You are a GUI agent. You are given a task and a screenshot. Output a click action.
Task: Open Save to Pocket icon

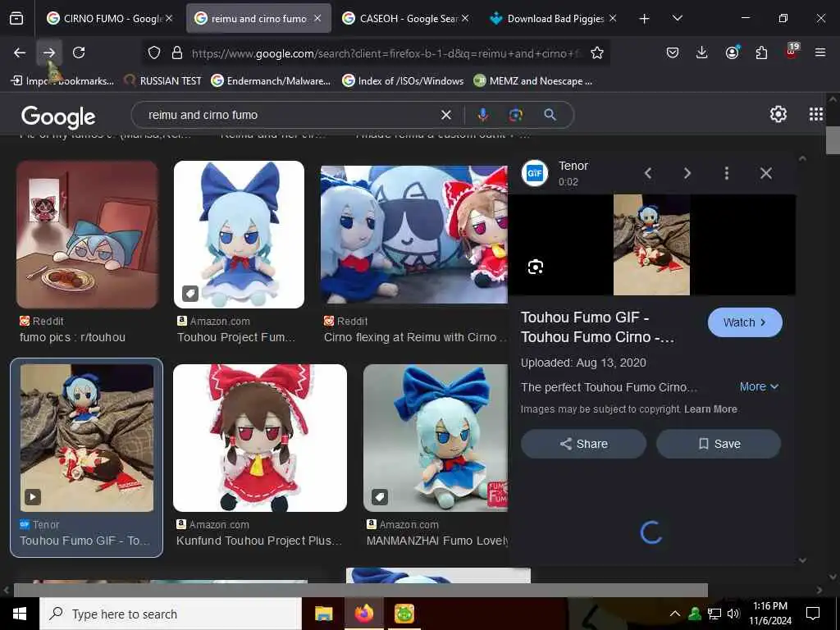(x=673, y=53)
